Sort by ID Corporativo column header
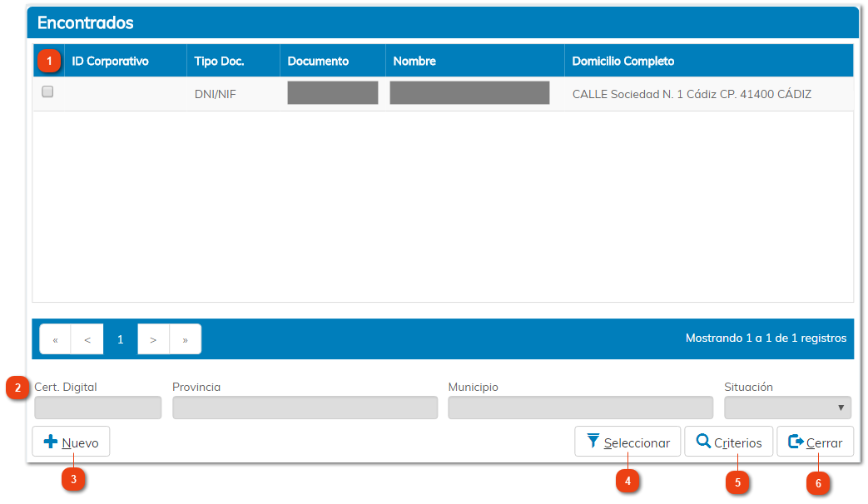This screenshot has width=868, height=504. (x=110, y=62)
